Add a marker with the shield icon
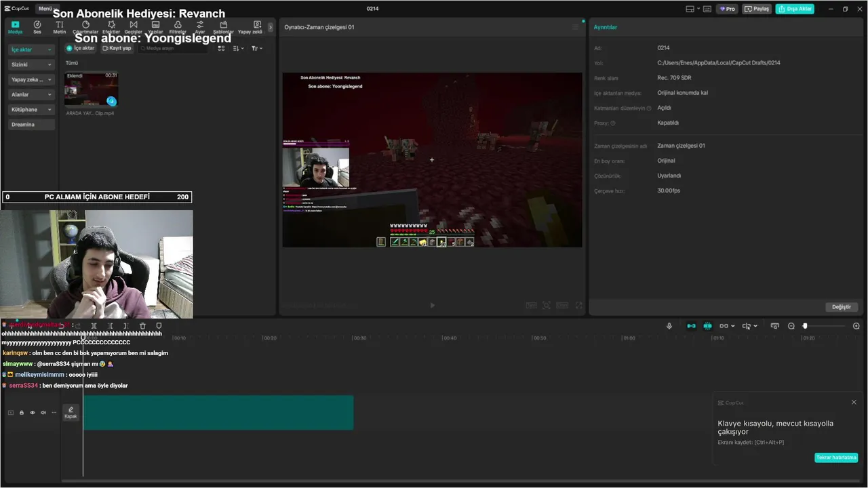Viewport: 868px width, 488px height. point(159,326)
